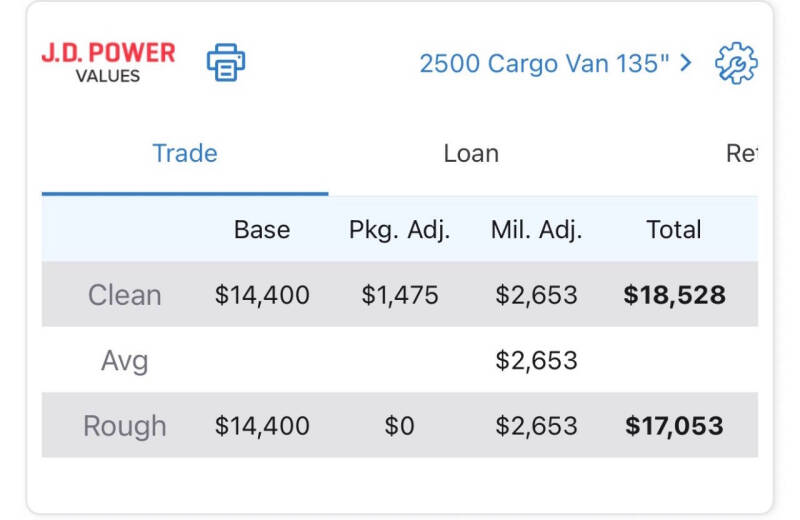Select the partially visible Retail tab
This screenshot has height=520, width=800.
tap(742, 154)
